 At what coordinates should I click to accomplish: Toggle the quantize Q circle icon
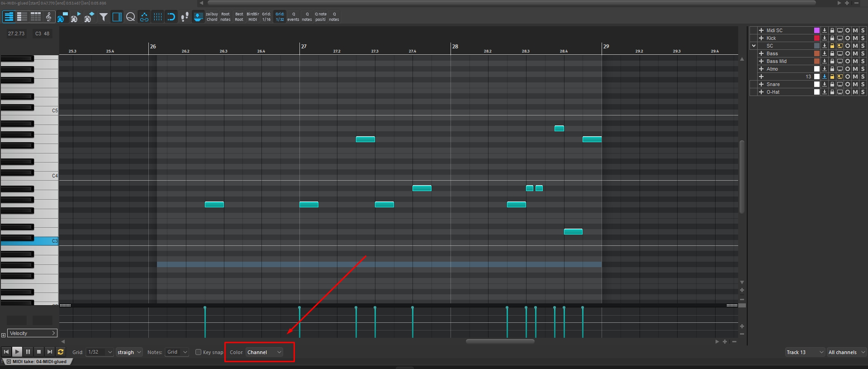[x=131, y=17]
